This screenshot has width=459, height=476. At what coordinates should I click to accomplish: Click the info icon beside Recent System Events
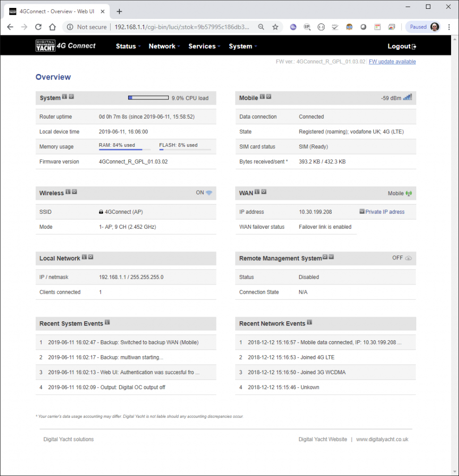click(106, 322)
